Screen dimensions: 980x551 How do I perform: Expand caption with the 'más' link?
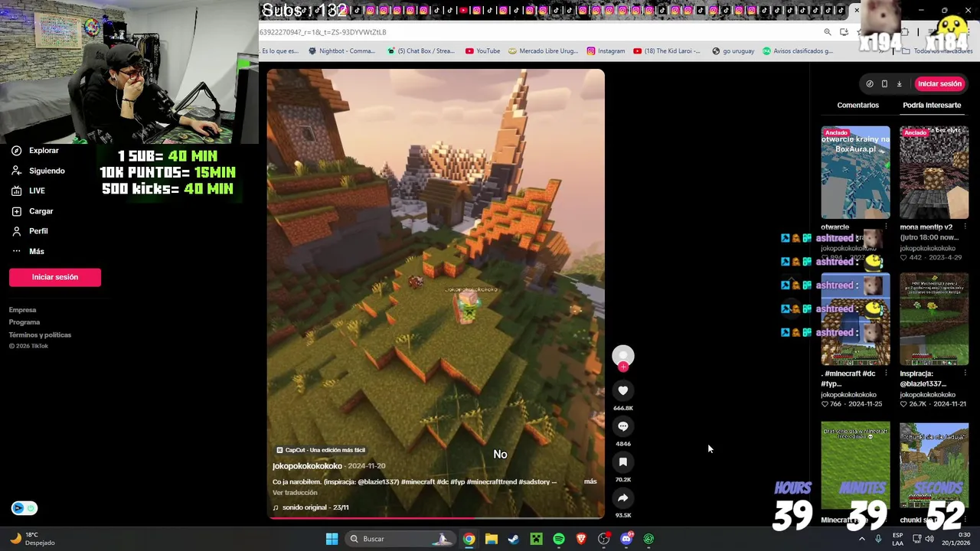590,481
